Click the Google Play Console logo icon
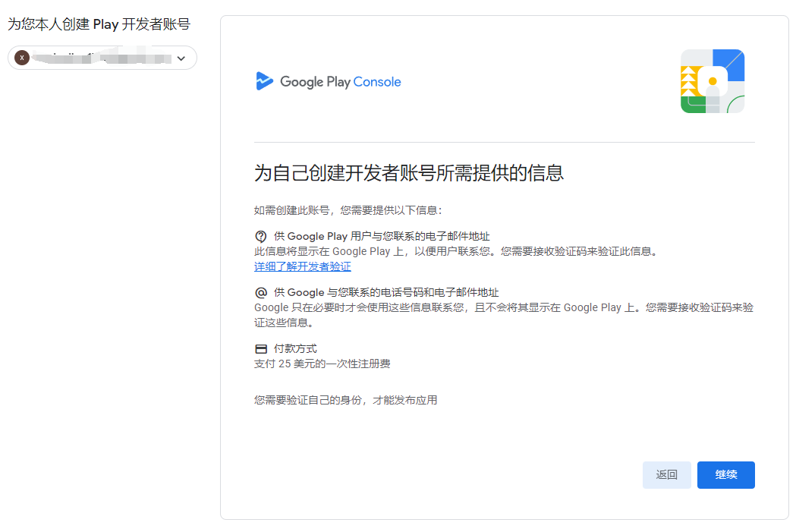 click(265, 81)
